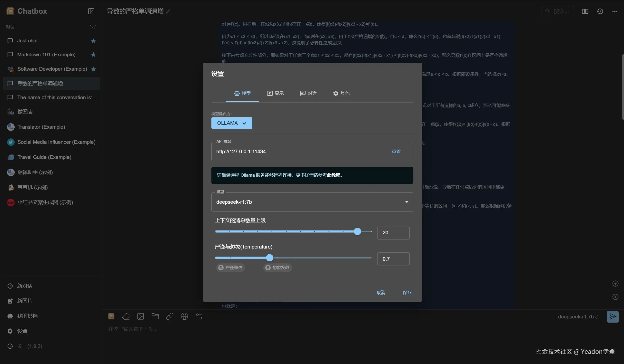Collapse the sidebar with the panel icon
This screenshot has width=624, height=364.
point(91,11)
